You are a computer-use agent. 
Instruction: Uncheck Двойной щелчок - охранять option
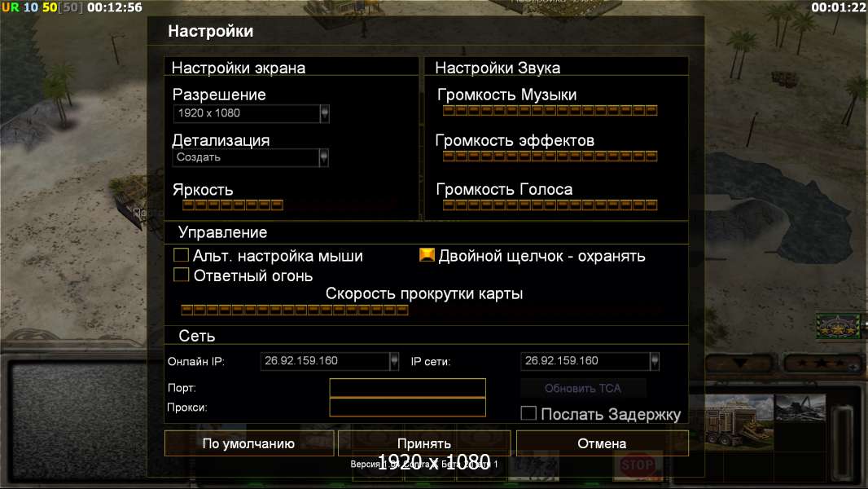(427, 255)
